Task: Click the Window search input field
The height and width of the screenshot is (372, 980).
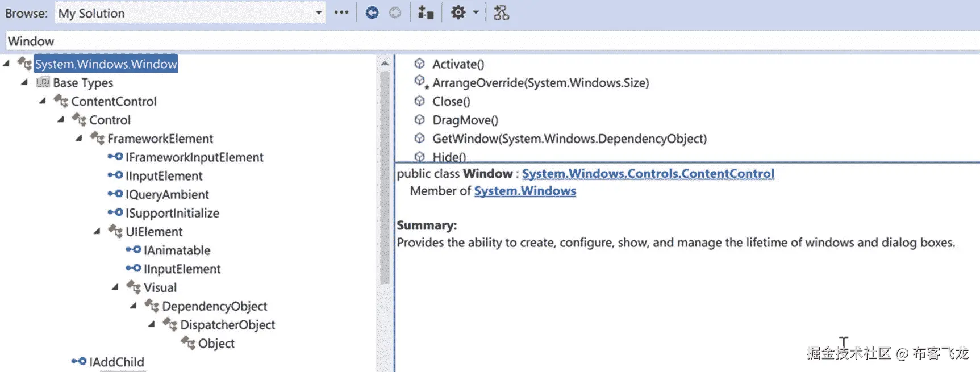Action: [x=492, y=41]
